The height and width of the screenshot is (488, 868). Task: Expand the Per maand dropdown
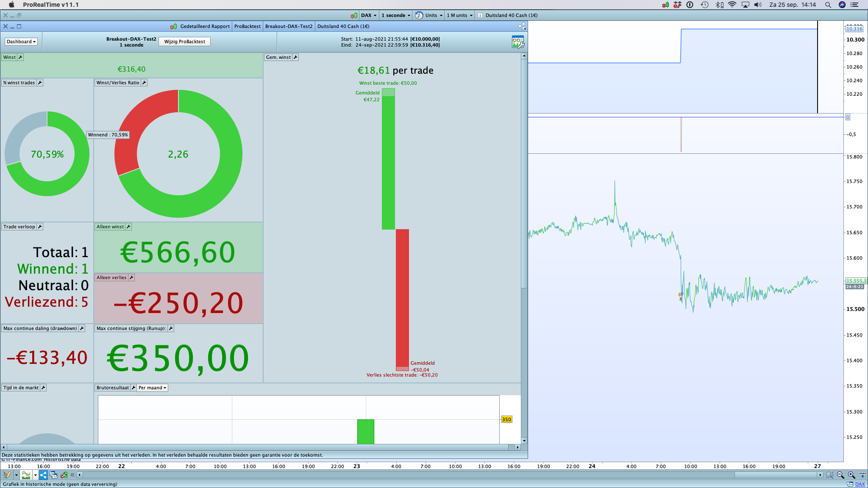coord(152,388)
